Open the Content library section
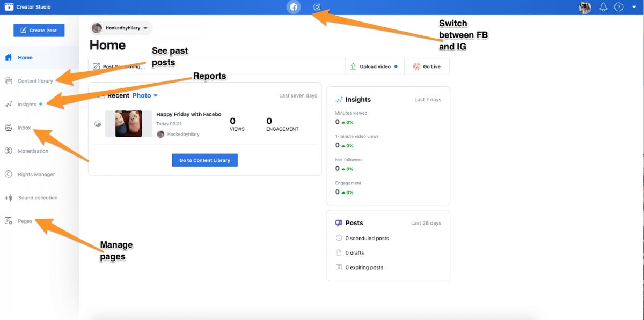Screen dimensions: 644x320 34,80
